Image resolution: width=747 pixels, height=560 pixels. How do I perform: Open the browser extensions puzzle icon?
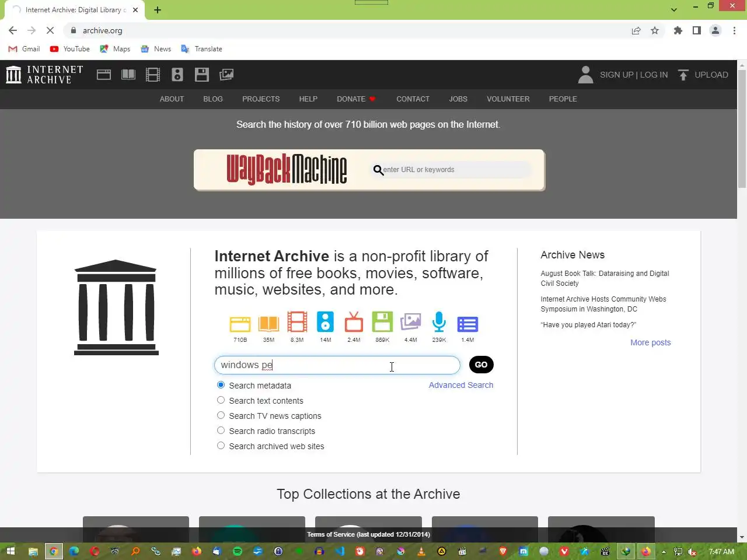[678, 30]
